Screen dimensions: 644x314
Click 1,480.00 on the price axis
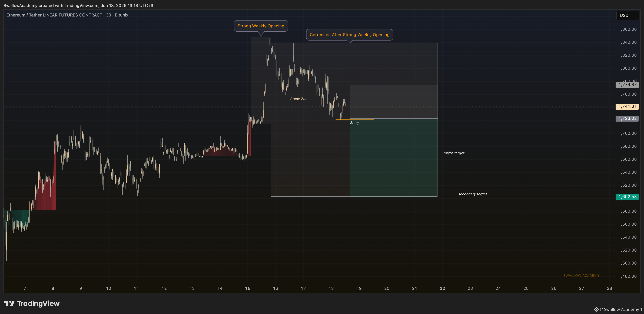tap(628, 276)
